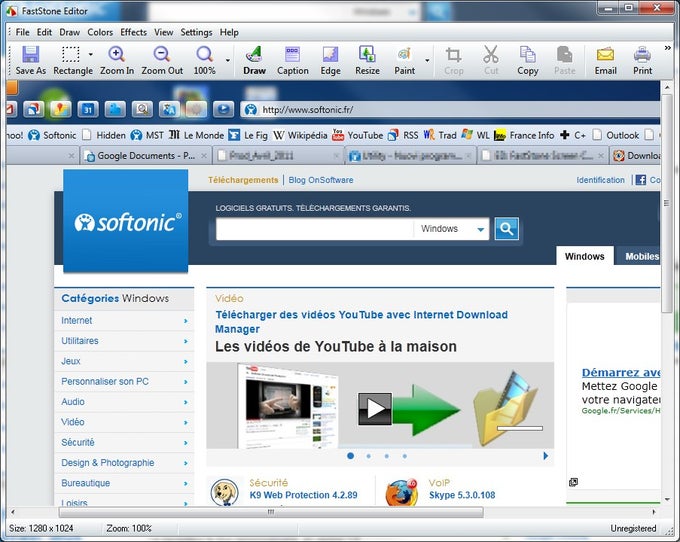680x542 pixels.
Task: Open the Skype 5.3.0.108 link
Action: click(x=462, y=495)
